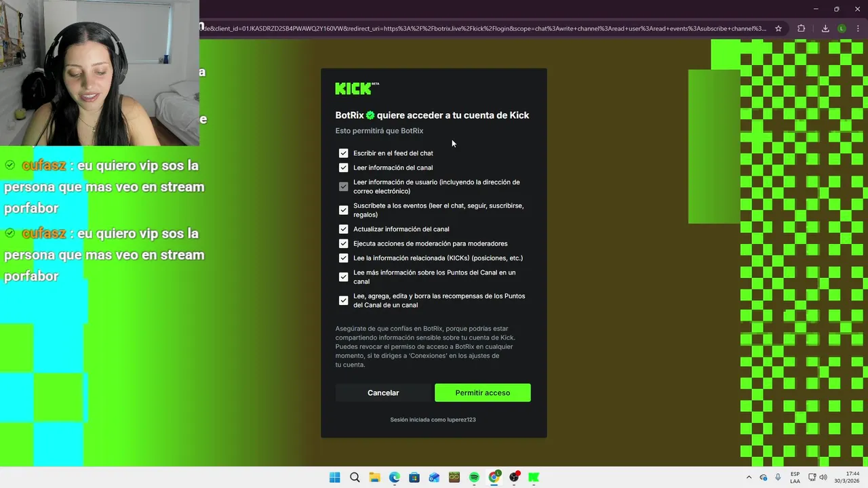Uncheck 'Ejecuta acciones de moderación' checkbox

click(x=343, y=243)
